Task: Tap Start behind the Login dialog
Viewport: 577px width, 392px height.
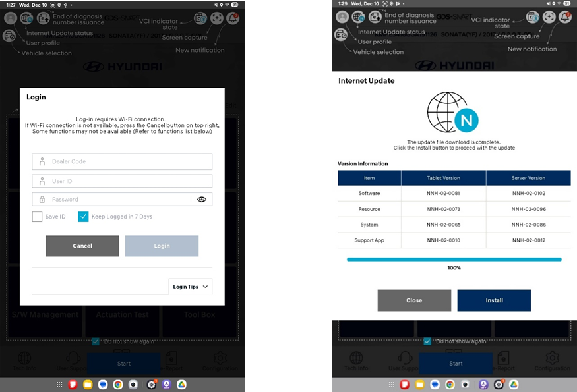Action: pyautogui.click(x=124, y=363)
